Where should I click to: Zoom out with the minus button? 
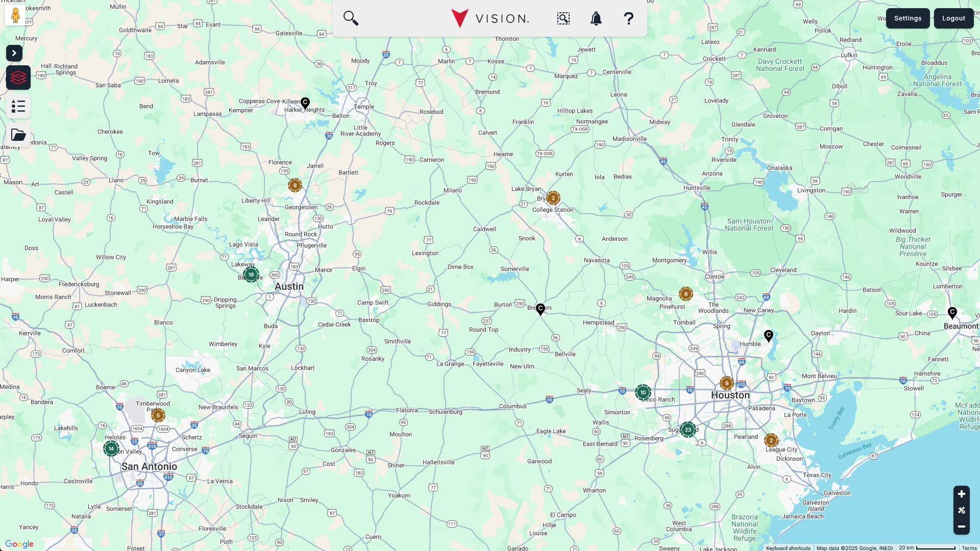click(x=961, y=527)
